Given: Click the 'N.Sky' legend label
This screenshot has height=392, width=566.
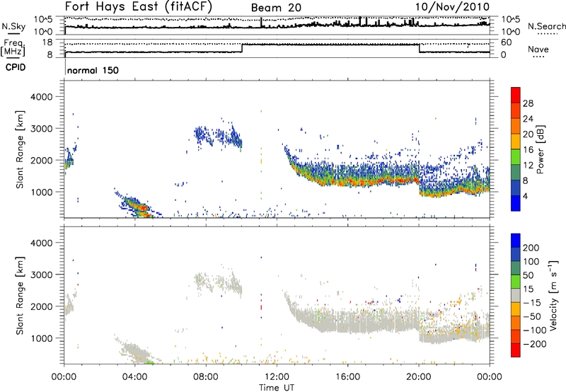Looking at the screenshot, I should pos(13,26).
